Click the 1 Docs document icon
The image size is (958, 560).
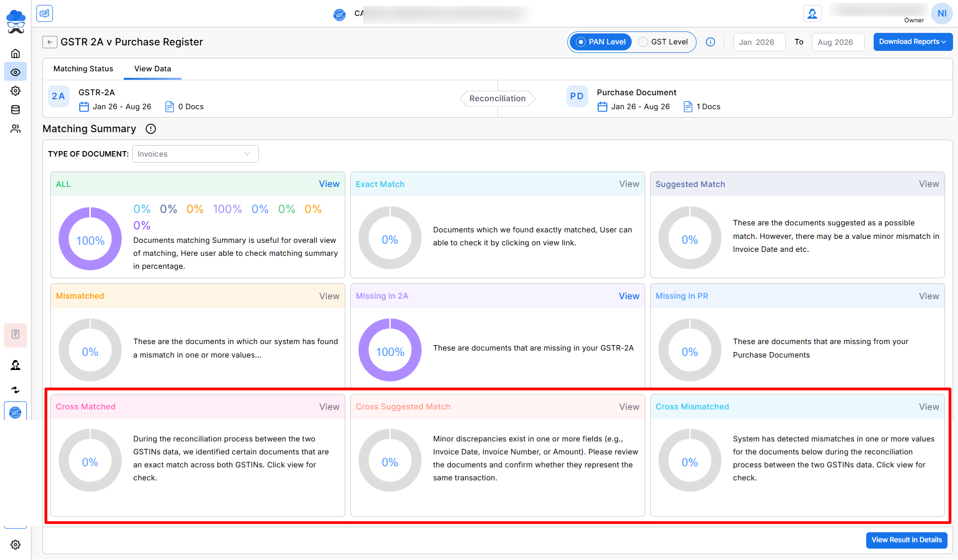tap(688, 107)
